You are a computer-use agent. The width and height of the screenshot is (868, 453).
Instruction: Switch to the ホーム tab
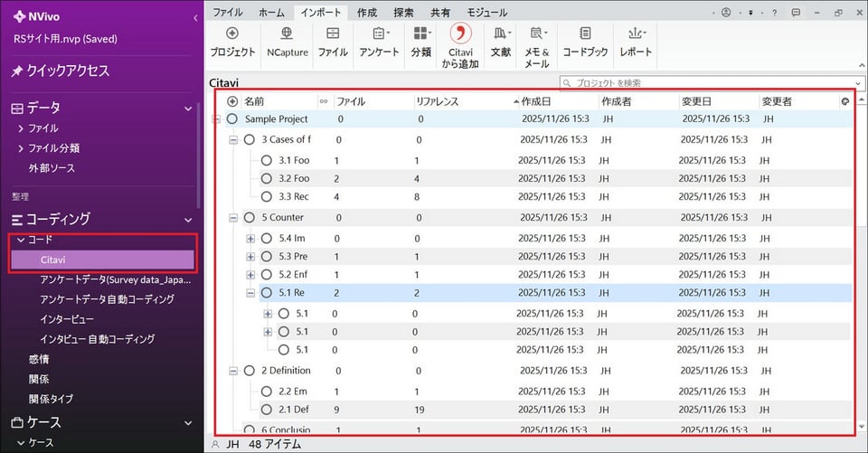(271, 12)
